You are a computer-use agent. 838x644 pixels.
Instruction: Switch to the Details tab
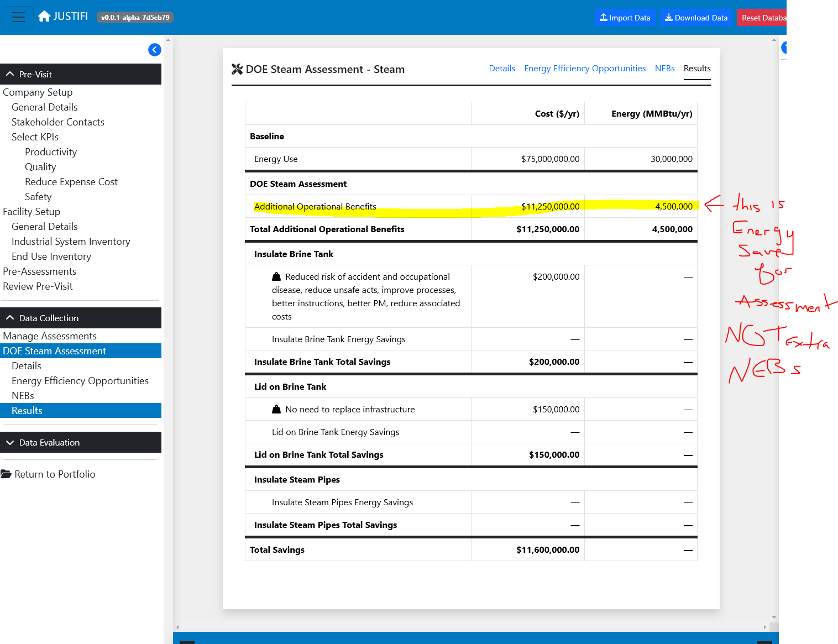(x=502, y=69)
